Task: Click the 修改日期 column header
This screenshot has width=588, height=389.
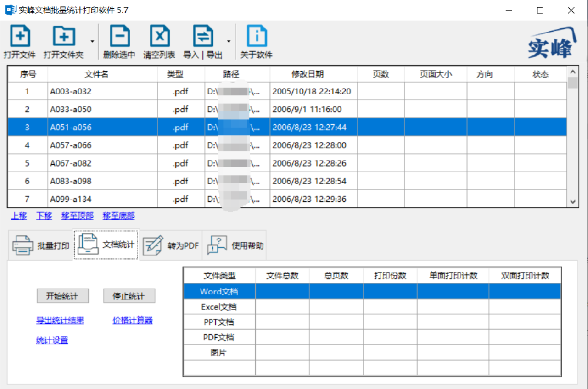Action: click(x=313, y=74)
